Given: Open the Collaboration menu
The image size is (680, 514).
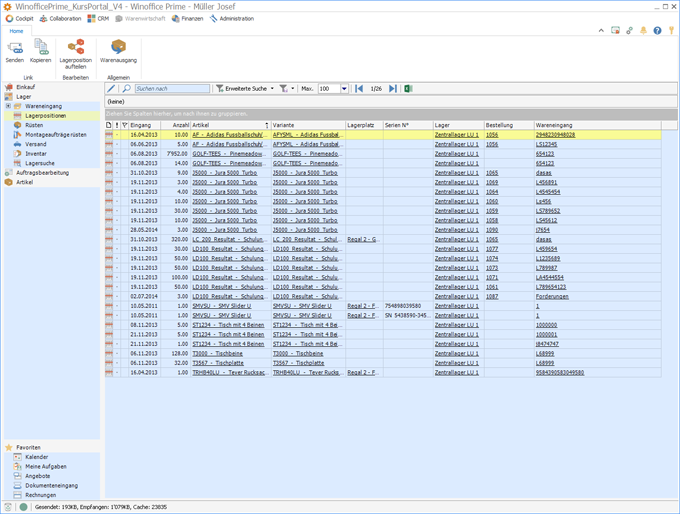Looking at the screenshot, I should pyautogui.click(x=60, y=19).
